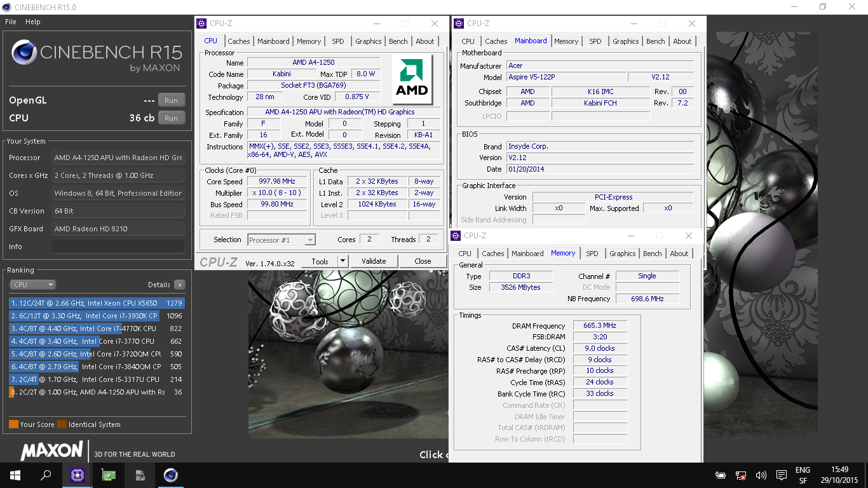
Task: Click CPU score value 36 cb
Action: (x=142, y=118)
